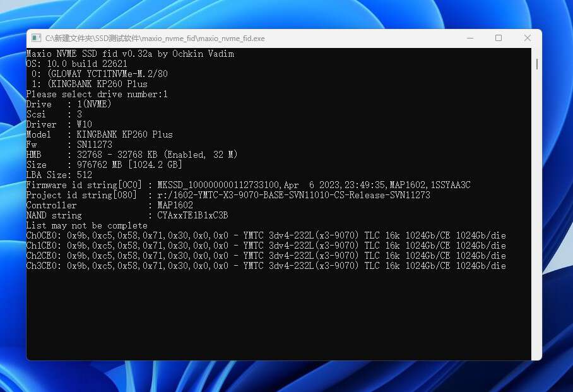Click the 'Model : KINGBANK KP260 Plus' line
This screenshot has height=392, width=573.
coord(100,134)
